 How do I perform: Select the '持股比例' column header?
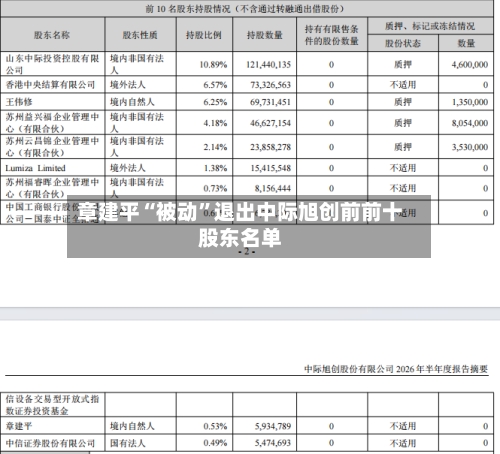[204, 35]
